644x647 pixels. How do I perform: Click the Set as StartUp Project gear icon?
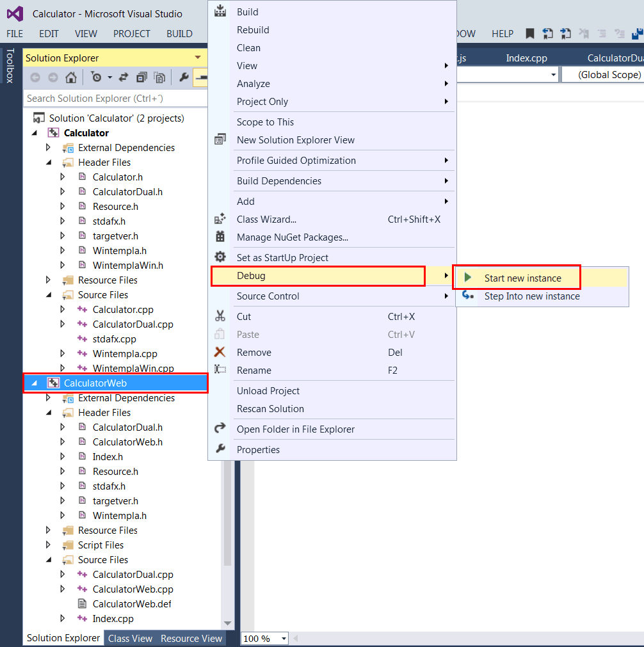click(x=220, y=257)
